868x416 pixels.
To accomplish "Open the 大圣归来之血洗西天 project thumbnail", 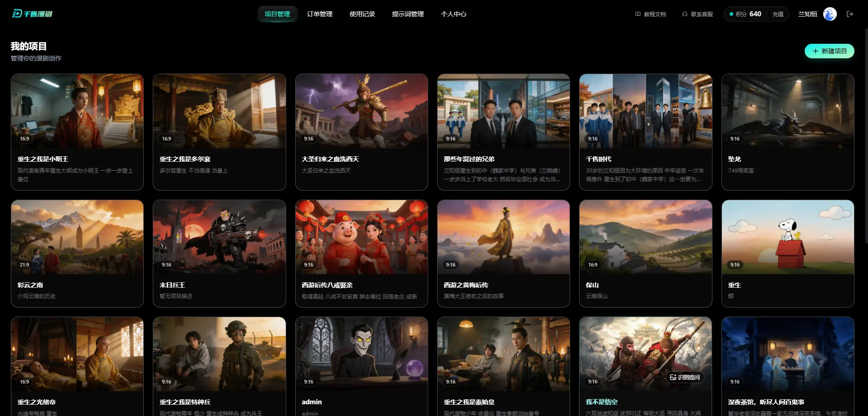I will point(362,111).
